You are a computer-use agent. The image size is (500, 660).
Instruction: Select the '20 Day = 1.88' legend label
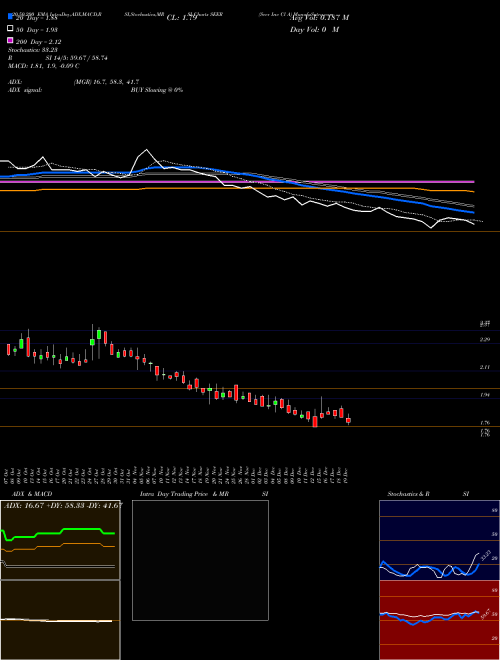coord(36,18)
